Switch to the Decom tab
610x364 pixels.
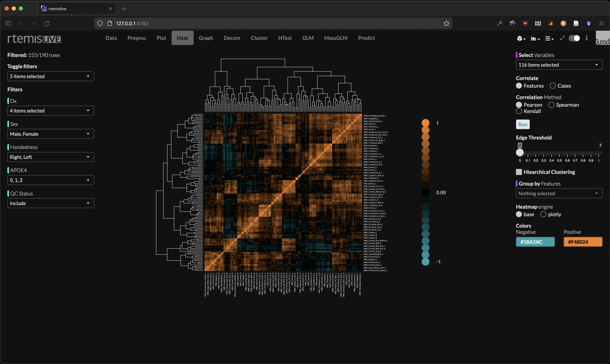232,38
